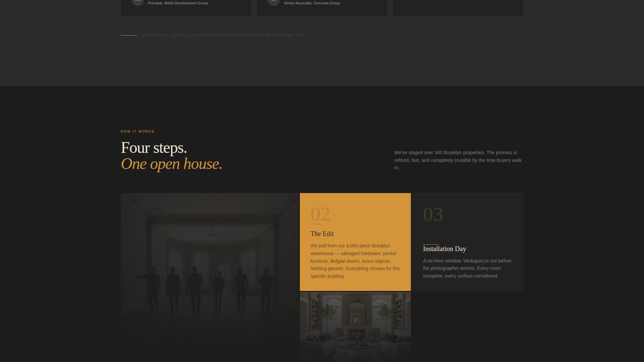Collapse the process intro paragraph
The image size is (644, 362).
(458, 160)
